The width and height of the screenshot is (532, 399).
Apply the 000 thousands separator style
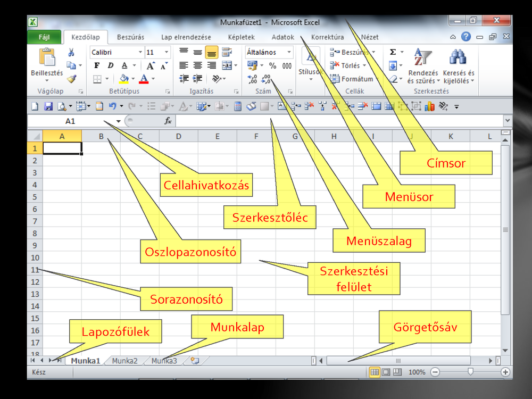tap(287, 66)
